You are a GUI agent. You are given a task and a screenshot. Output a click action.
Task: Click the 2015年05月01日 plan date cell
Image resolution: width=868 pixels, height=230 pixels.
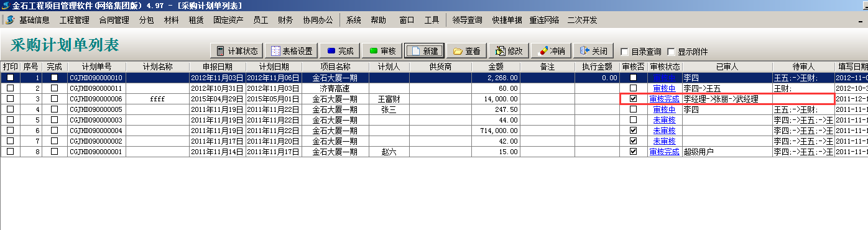pos(274,99)
